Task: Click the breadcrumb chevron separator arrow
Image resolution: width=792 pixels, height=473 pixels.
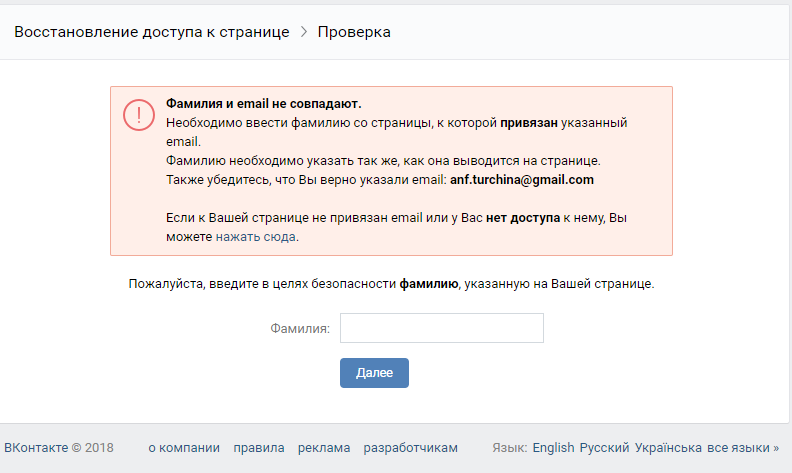Action: [304, 32]
